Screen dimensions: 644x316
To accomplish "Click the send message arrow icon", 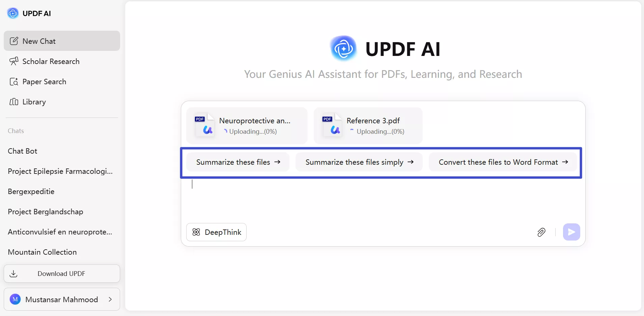I will [571, 232].
